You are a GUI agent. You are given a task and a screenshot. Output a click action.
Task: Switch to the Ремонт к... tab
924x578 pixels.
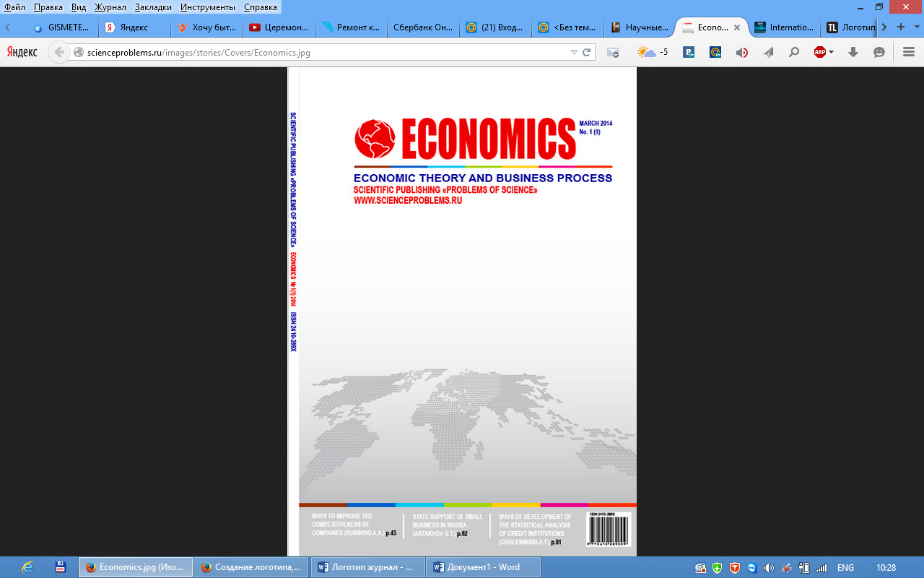(351, 27)
